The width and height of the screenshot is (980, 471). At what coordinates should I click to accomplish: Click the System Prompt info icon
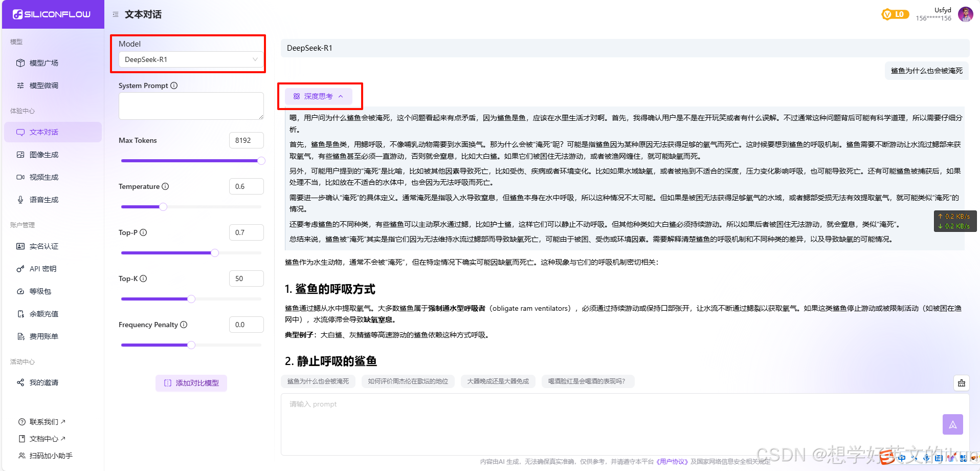[174, 85]
